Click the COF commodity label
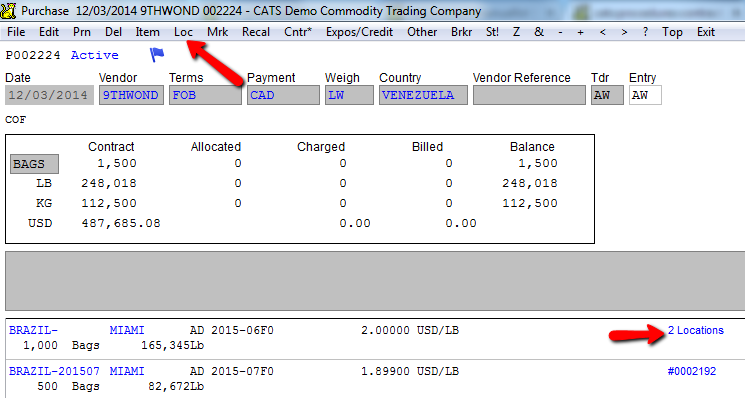The height and width of the screenshot is (398, 745). (x=16, y=119)
